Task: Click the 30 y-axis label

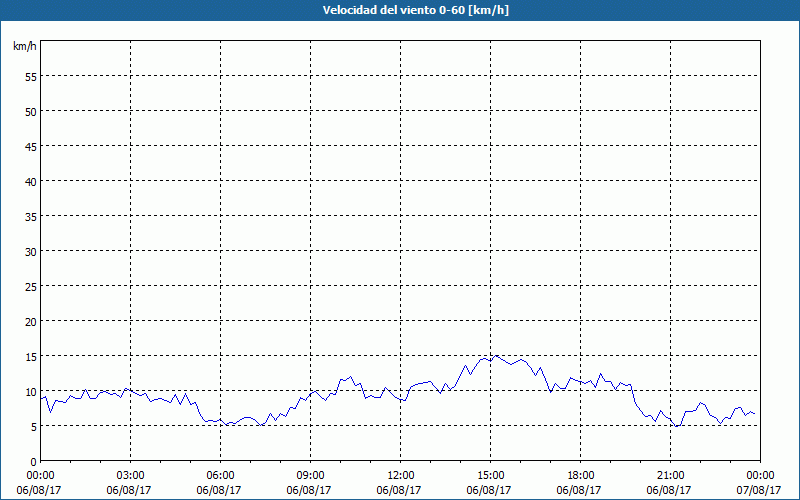Action: [31, 252]
